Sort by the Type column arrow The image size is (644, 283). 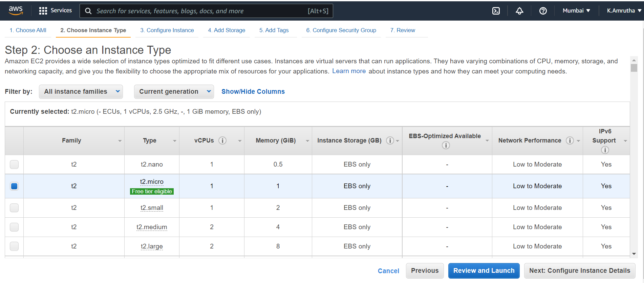(175, 141)
